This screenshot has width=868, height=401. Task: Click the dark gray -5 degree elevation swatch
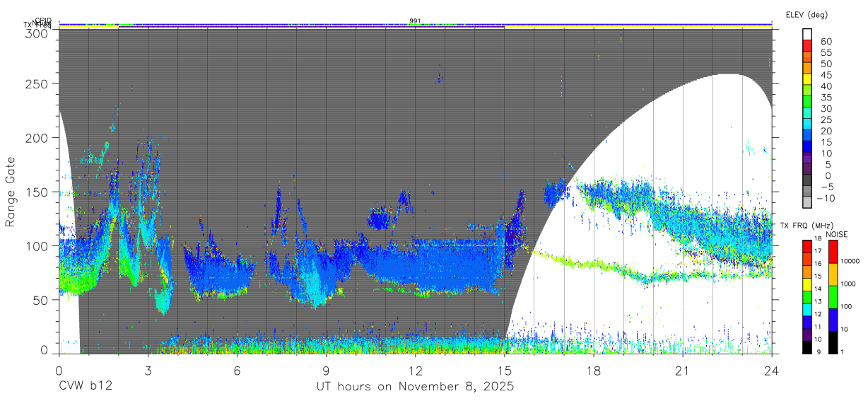pos(807,180)
